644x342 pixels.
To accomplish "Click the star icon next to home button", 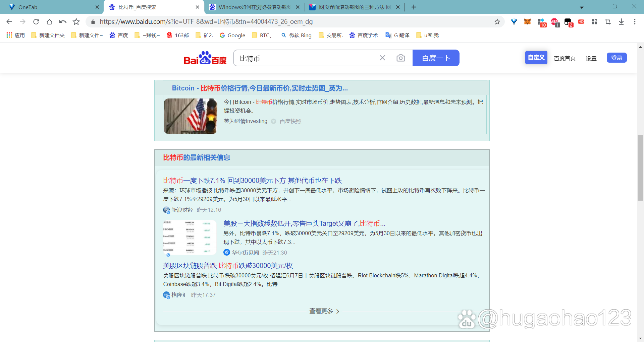I will point(76,22).
